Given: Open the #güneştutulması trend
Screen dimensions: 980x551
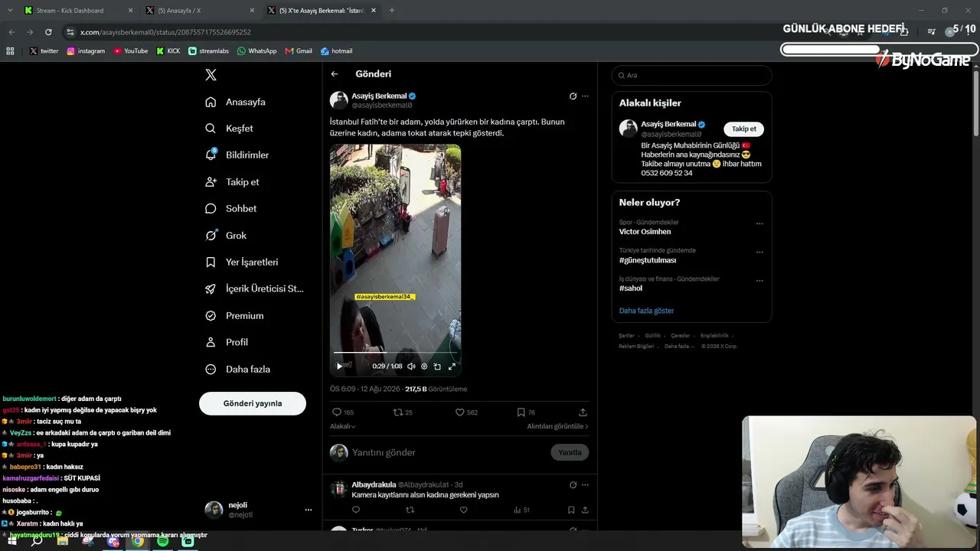Looking at the screenshot, I should point(648,260).
